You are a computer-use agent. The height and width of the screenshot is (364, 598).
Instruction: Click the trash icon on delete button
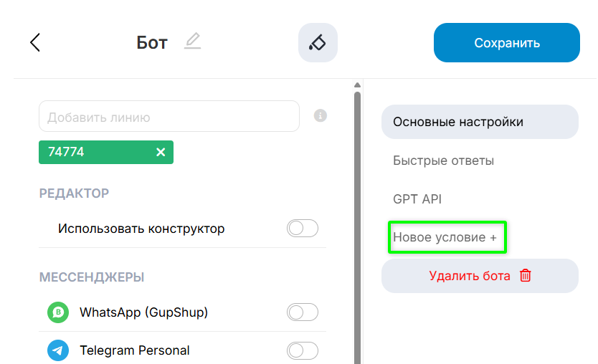pos(526,276)
